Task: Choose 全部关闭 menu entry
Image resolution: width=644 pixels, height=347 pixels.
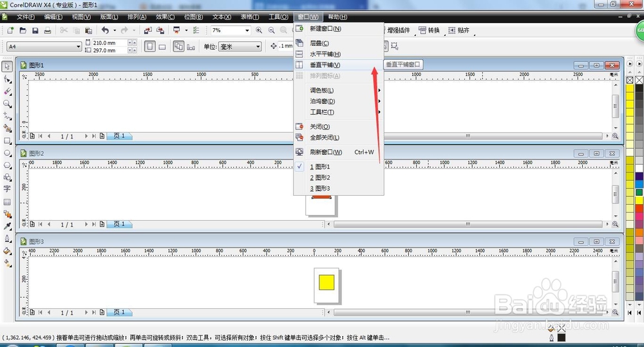Action: 339,138
